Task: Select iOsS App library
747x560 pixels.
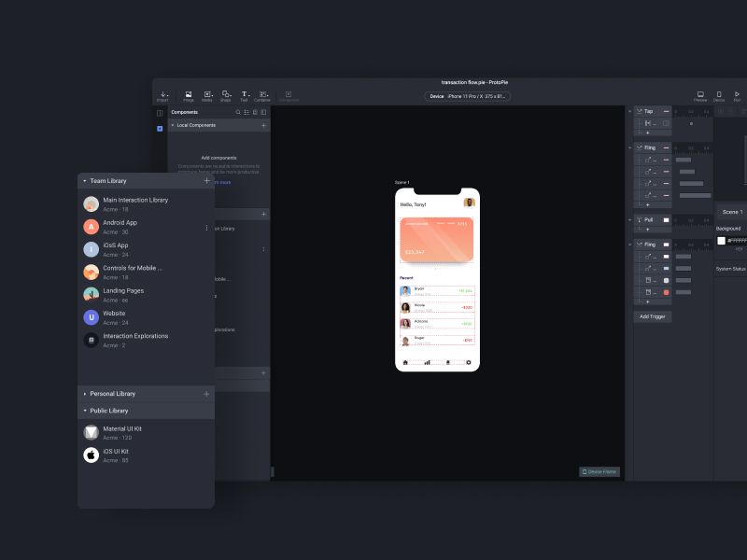Action: coord(146,249)
